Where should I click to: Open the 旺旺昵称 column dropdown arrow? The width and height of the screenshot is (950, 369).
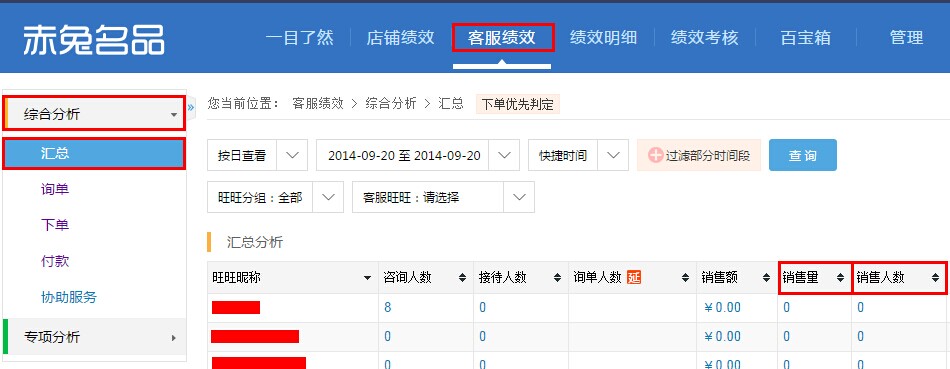coord(367,278)
